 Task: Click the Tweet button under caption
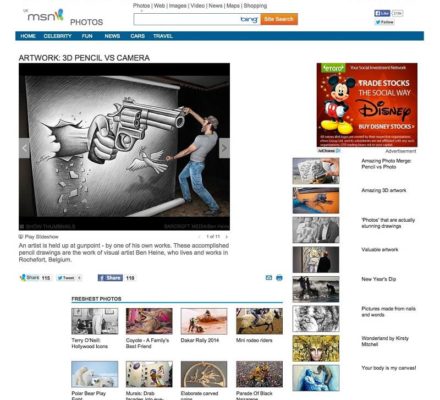pyautogui.click(x=66, y=278)
